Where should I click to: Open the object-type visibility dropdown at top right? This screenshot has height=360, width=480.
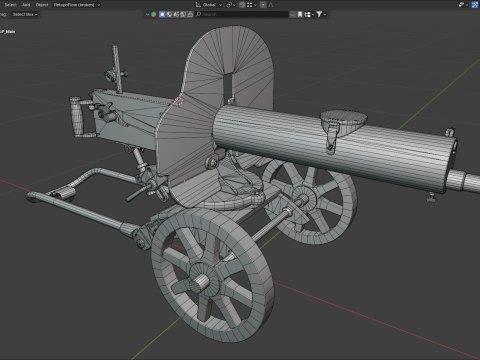click(463, 5)
